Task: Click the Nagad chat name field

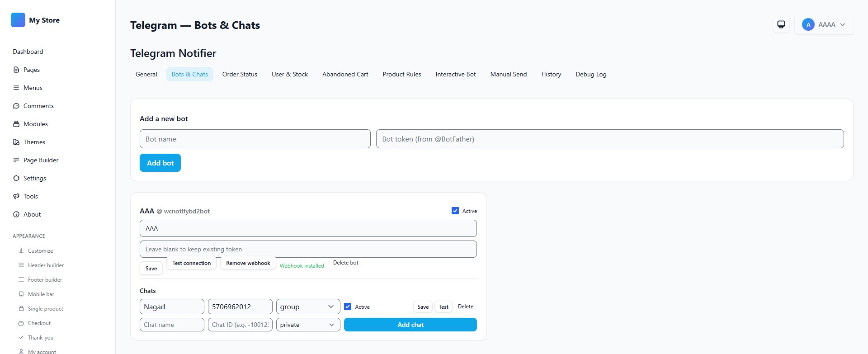Action: tap(172, 307)
